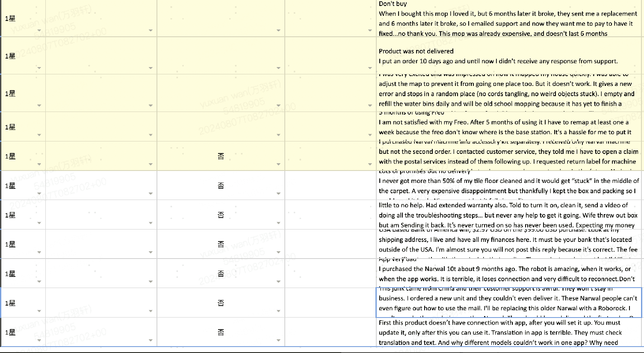Select the "Product was not delivered" review cell
The image size is (644, 353).
pos(510,56)
